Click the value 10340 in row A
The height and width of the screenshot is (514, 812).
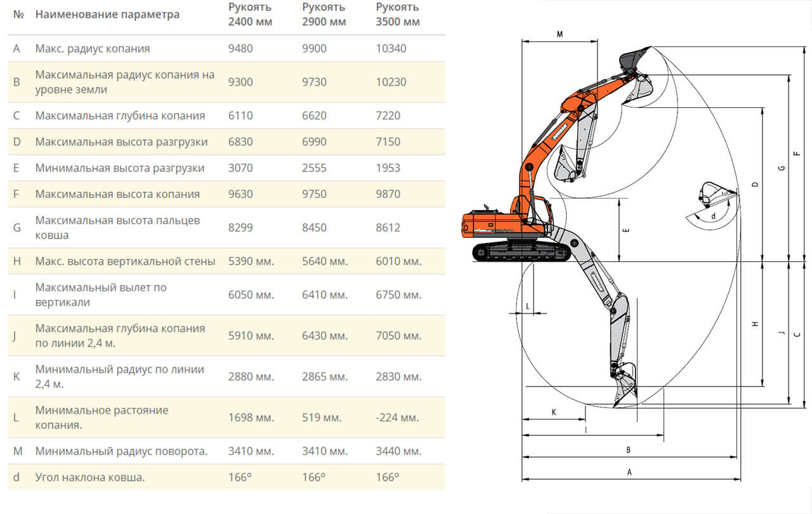coord(392,48)
